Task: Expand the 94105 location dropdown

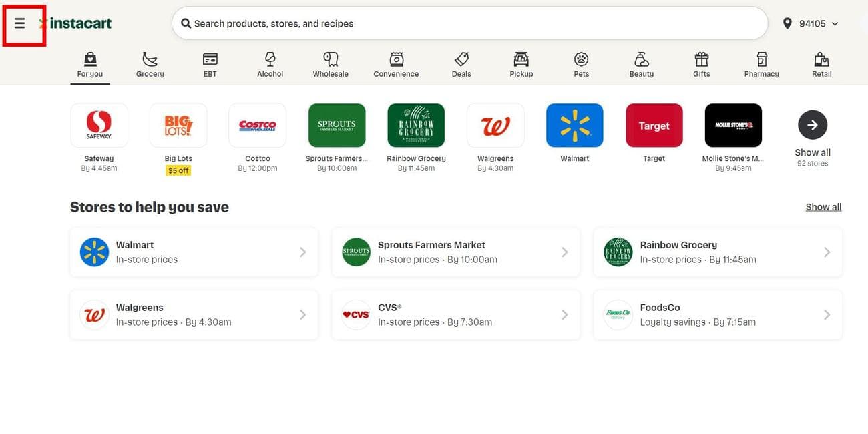Action: point(834,23)
